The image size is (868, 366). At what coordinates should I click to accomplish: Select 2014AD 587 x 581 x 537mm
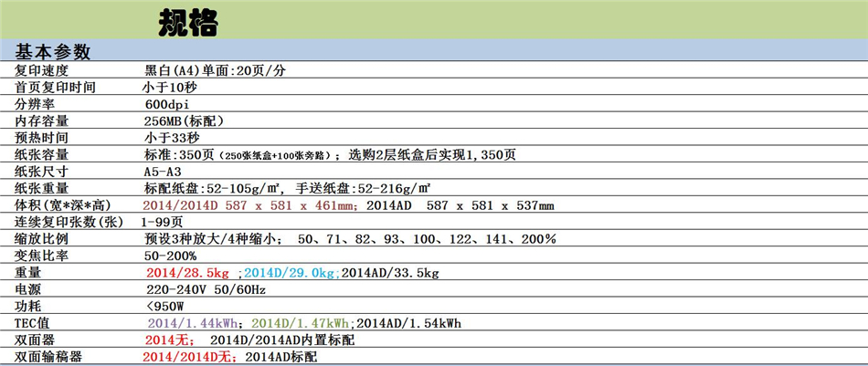[x=459, y=205]
